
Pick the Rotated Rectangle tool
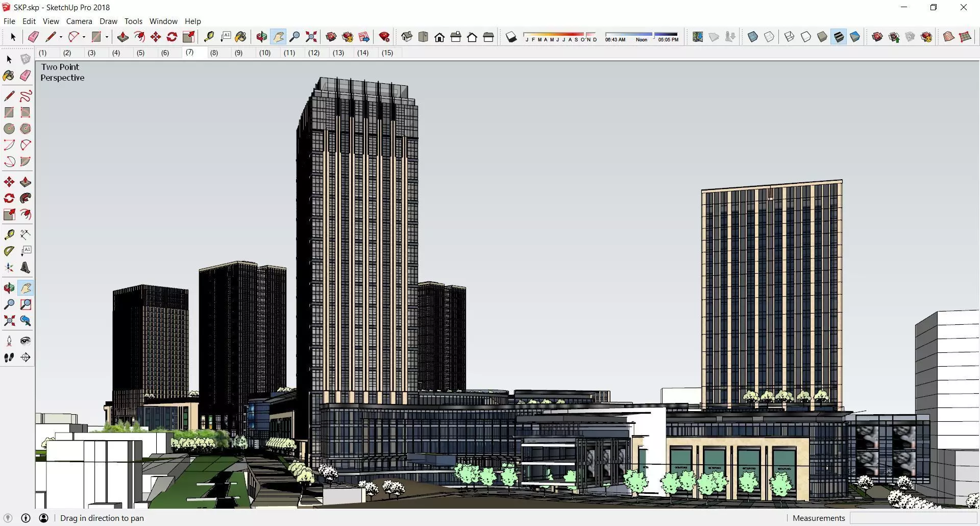pyautogui.click(x=25, y=112)
